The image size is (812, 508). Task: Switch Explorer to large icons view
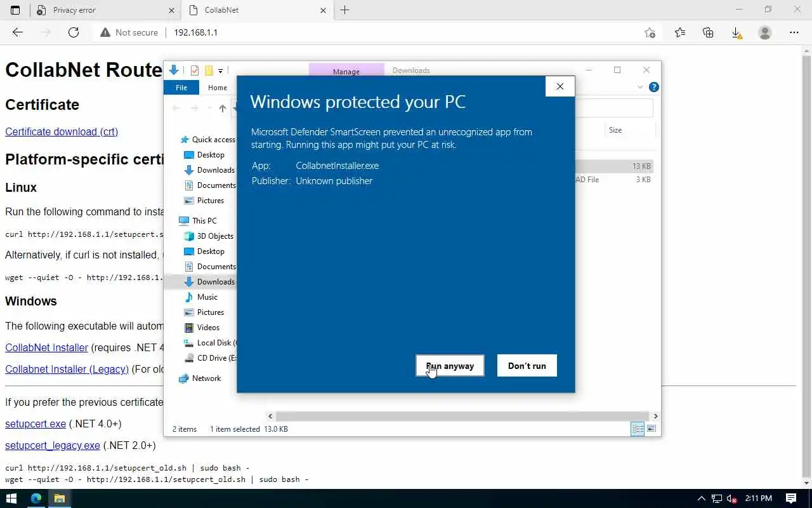click(x=652, y=429)
